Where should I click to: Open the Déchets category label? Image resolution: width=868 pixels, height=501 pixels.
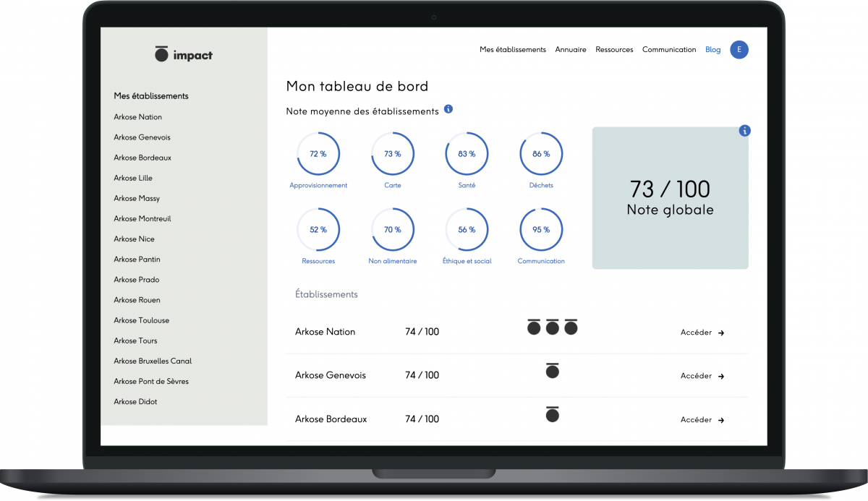[541, 186]
